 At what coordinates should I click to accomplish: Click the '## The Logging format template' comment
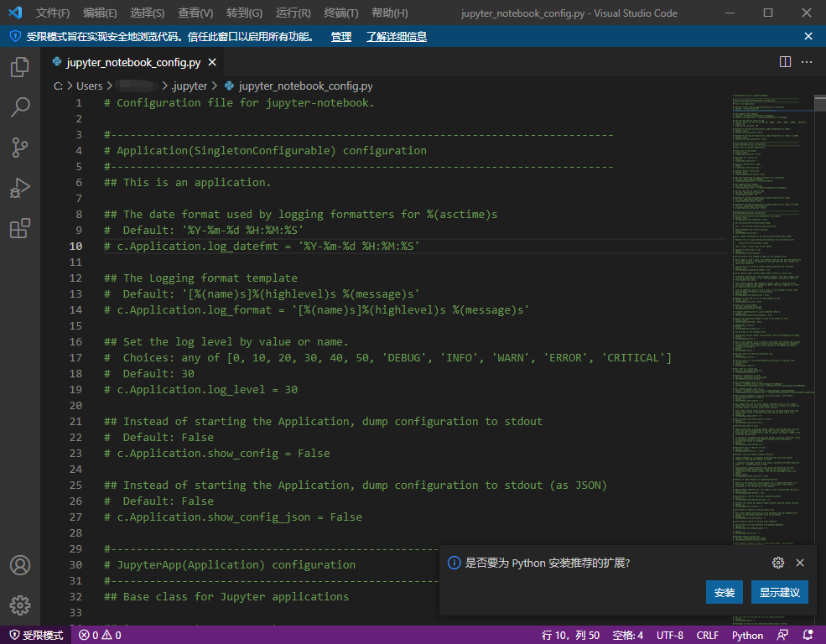[200, 278]
